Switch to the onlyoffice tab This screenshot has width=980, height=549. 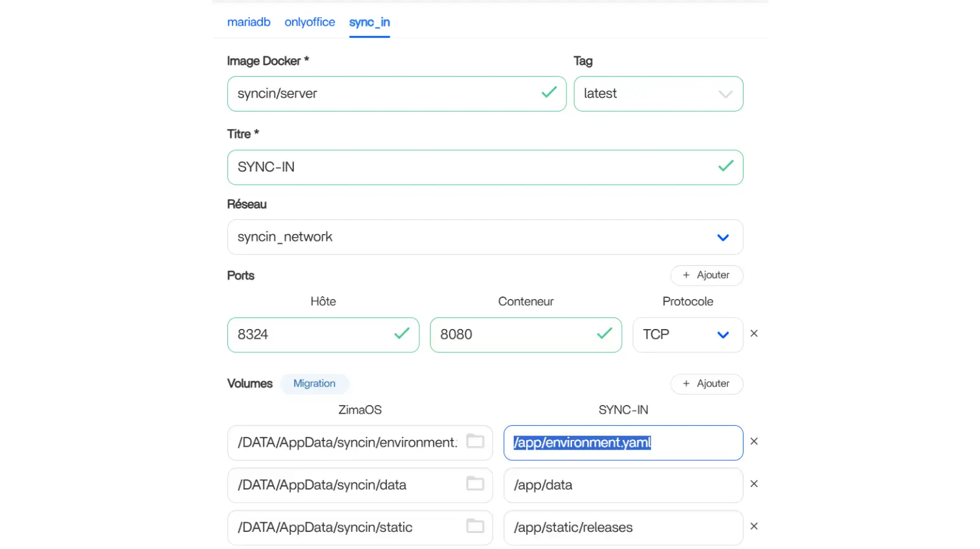(309, 22)
